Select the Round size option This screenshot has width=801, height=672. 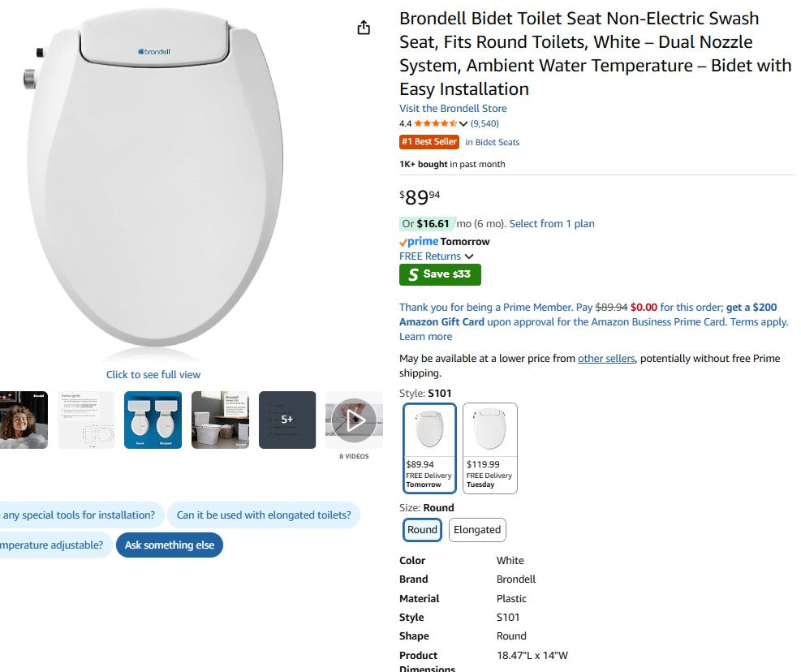coord(422,530)
